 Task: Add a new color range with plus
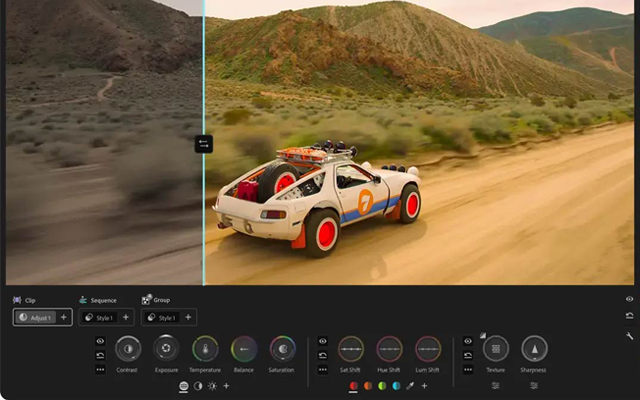(424, 386)
